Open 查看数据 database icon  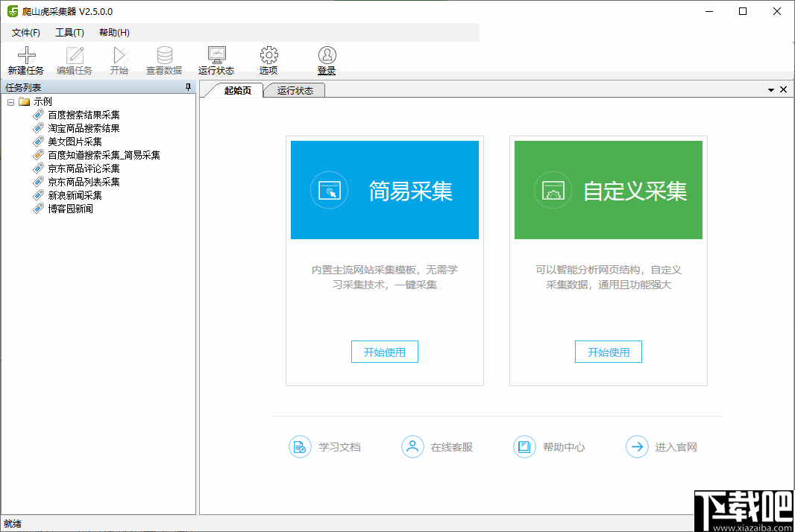pyautogui.click(x=164, y=54)
